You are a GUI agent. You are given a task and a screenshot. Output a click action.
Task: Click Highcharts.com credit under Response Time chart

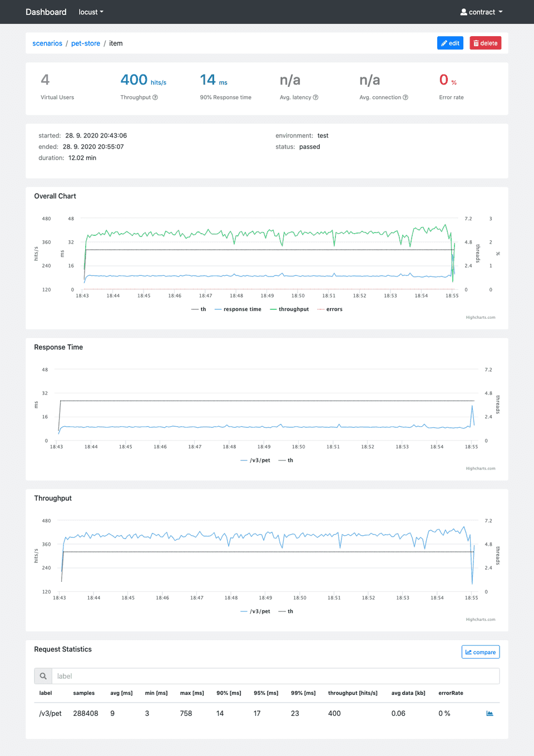pyautogui.click(x=481, y=468)
